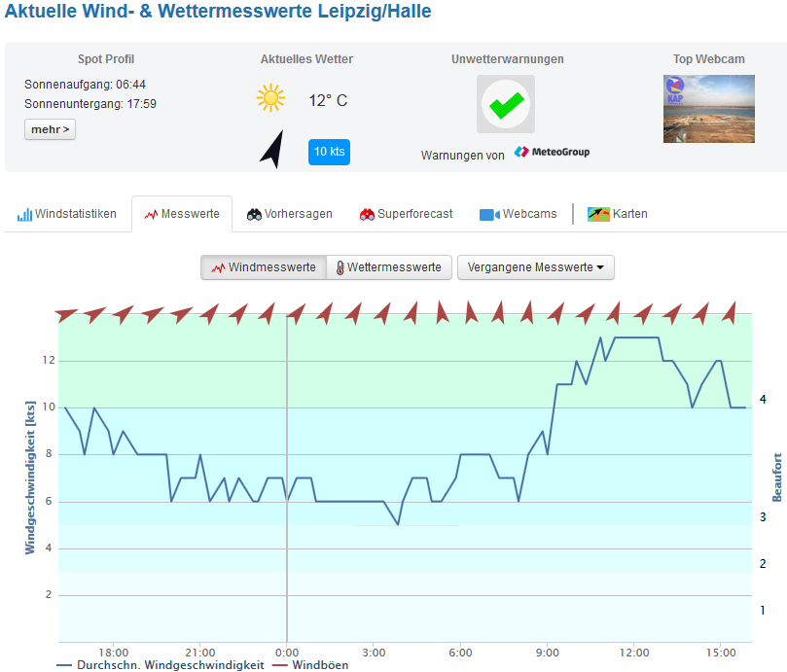Image resolution: width=787 pixels, height=672 pixels.
Task: Click the Webcams camera icon
Action: (x=488, y=214)
